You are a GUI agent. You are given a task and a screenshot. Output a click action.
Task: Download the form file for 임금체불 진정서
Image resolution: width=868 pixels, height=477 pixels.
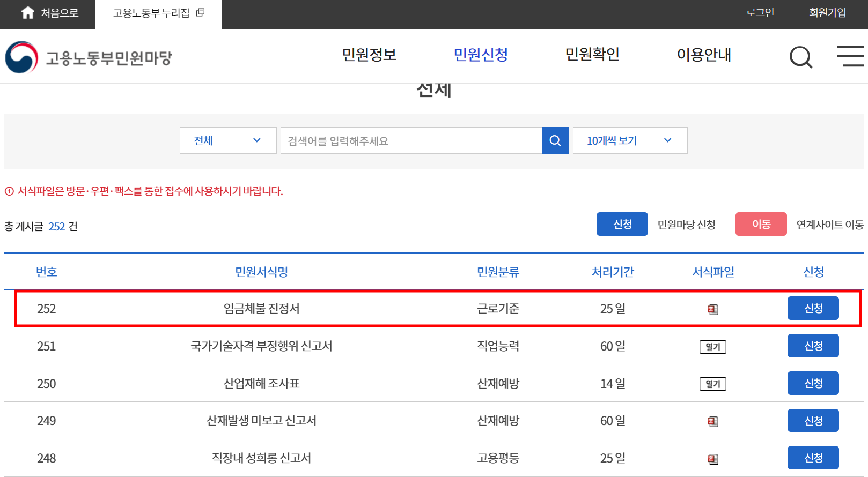coord(713,309)
